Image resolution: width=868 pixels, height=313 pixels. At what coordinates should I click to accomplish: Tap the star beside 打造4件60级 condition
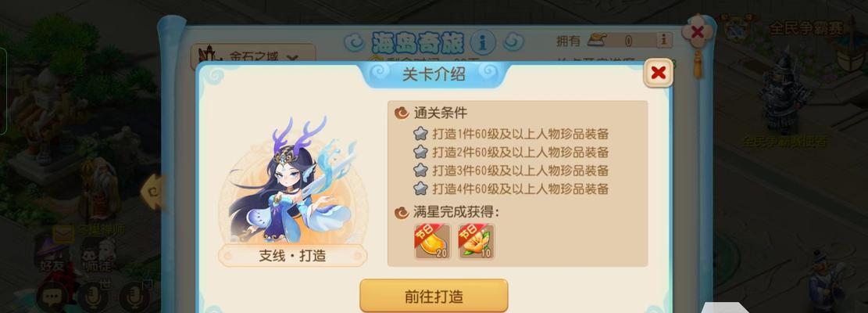tap(420, 189)
